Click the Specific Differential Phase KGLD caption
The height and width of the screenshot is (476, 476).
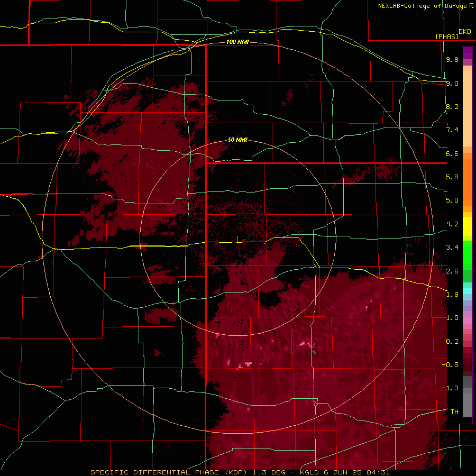coord(240,472)
